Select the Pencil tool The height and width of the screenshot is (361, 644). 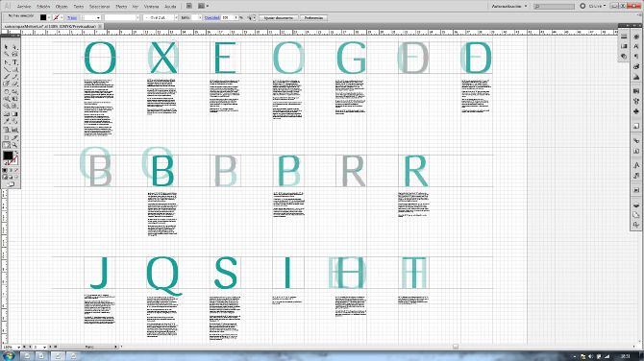coord(14,77)
